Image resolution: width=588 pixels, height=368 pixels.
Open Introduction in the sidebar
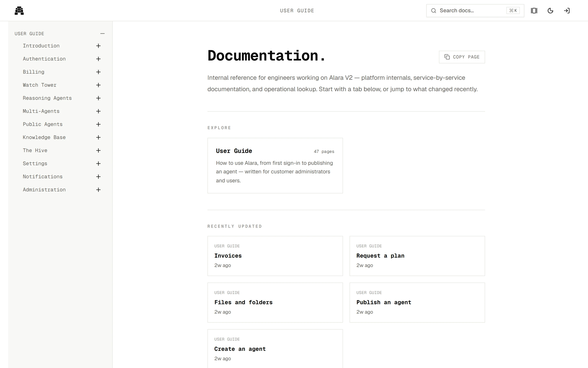pos(41,46)
